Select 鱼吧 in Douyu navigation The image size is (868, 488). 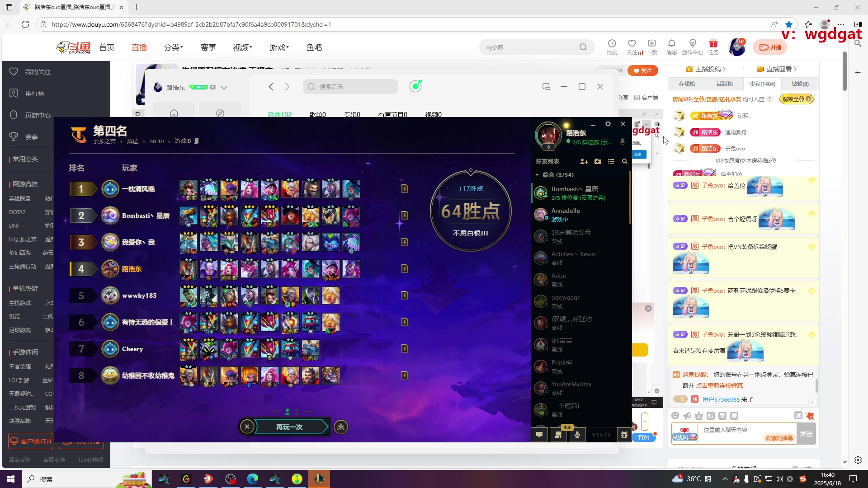click(x=314, y=47)
